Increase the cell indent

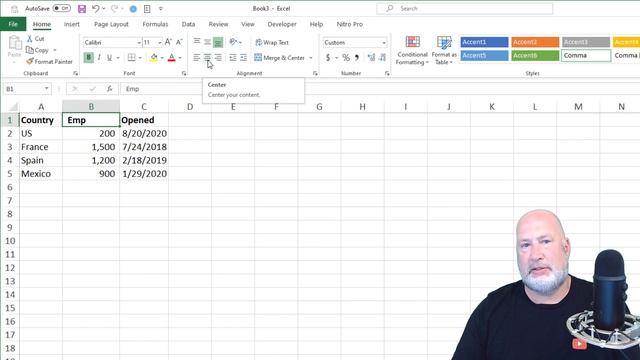244,58
